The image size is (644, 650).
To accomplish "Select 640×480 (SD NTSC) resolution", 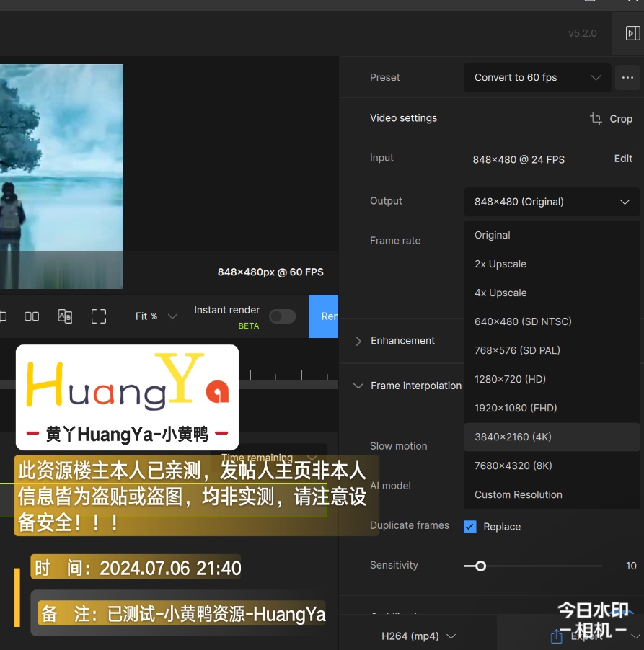I will (552, 321).
